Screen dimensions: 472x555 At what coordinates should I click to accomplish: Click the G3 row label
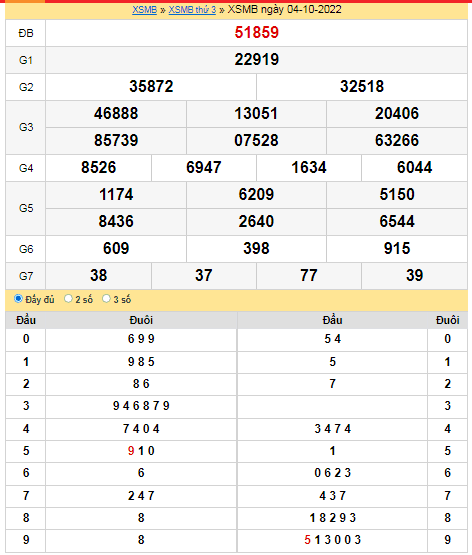tap(26, 127)
